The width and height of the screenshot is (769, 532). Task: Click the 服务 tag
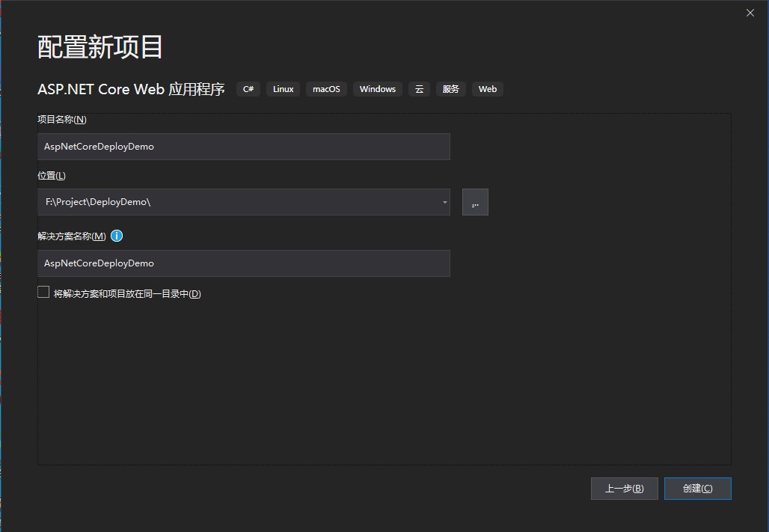(451, 89)
